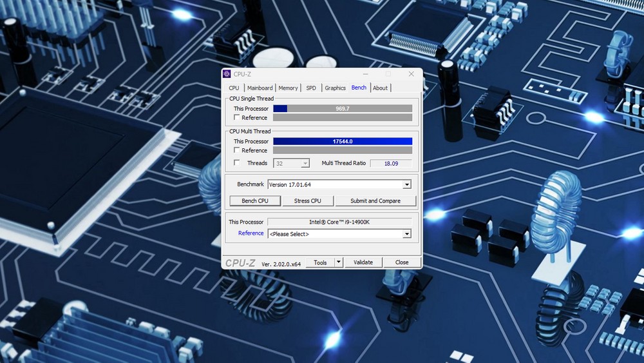Click the CPU-Z app icon in title bar
644x363 pixels.
tap(226, 74)
